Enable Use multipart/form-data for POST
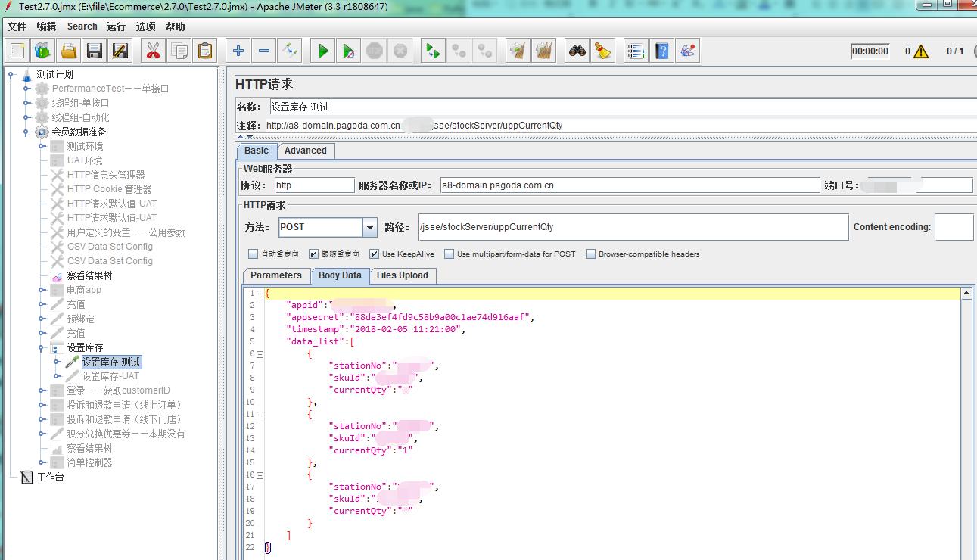 point(450,254)
